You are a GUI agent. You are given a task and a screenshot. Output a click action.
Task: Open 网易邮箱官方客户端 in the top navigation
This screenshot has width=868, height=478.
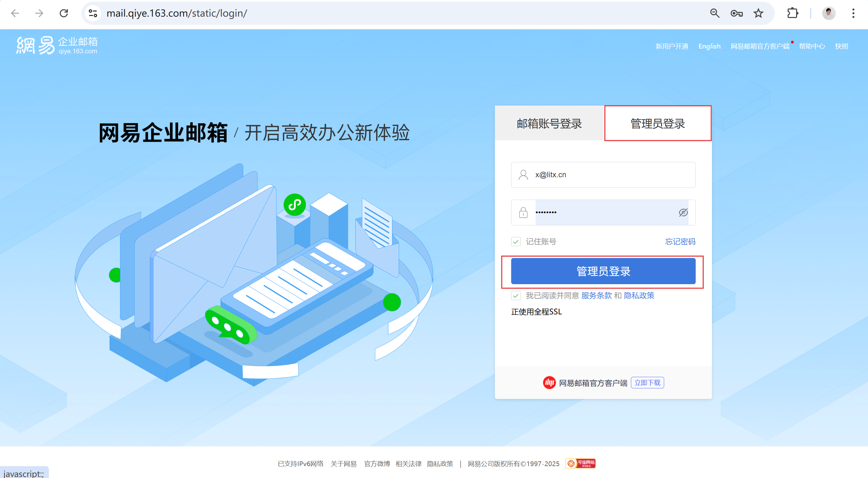760,46
